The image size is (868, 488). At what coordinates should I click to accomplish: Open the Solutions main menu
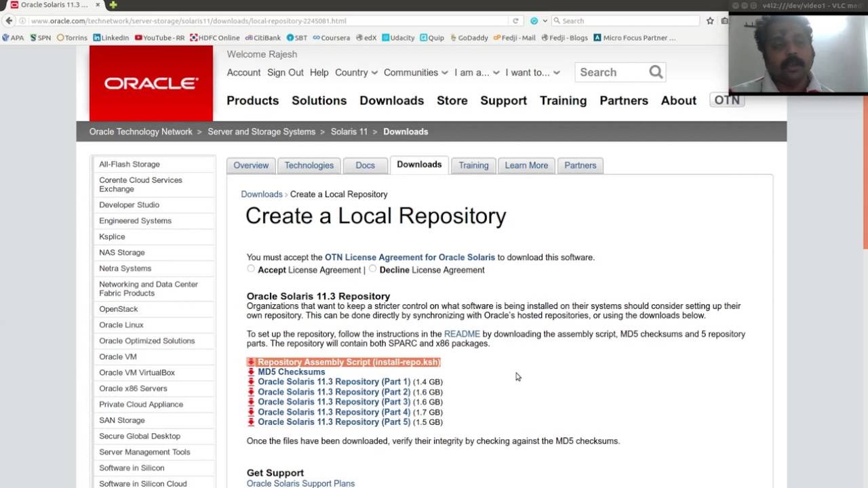[x=319, y=100]
